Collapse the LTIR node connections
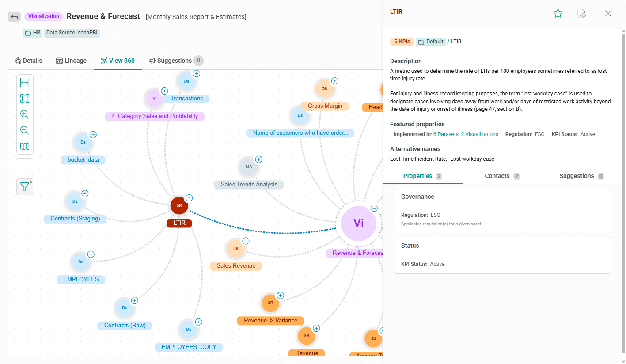626x364 pixels. pos(189,198)
